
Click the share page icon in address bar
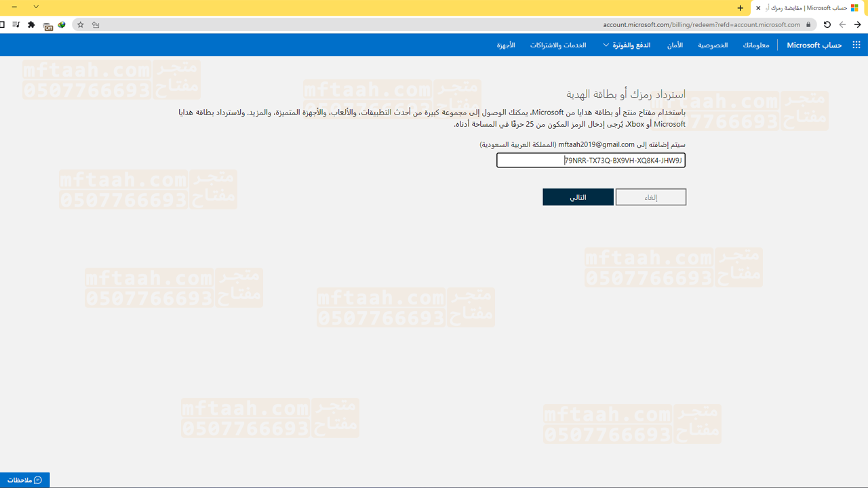96,24
